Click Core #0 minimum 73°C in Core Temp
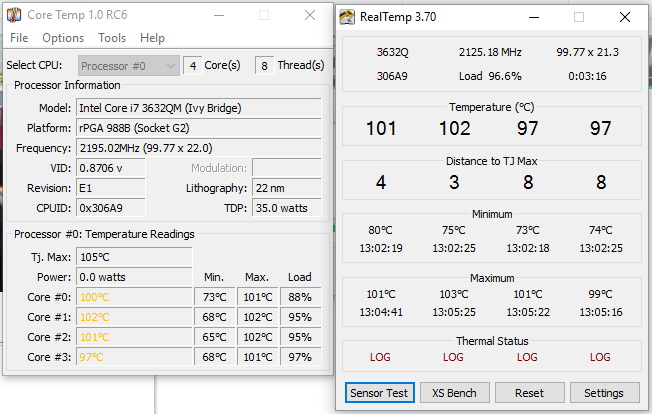 pyautogui.click(x=215, y=297)
